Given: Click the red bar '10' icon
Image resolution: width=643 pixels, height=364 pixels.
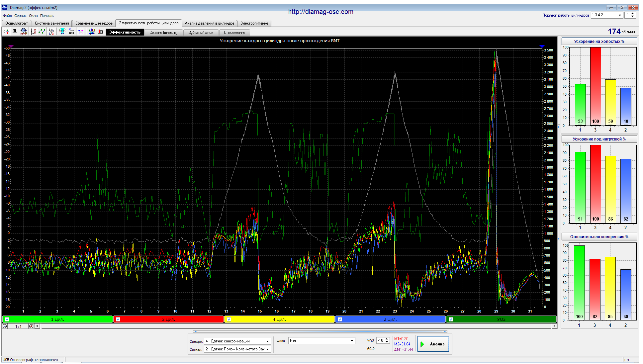Looking at the screenshot, I should click(101, 32).
